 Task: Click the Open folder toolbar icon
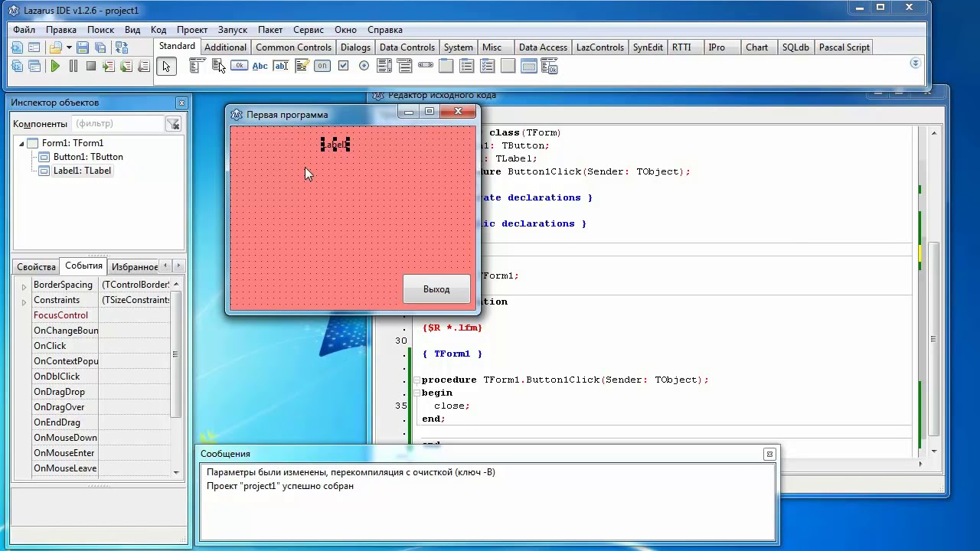[x=55, y=47]
